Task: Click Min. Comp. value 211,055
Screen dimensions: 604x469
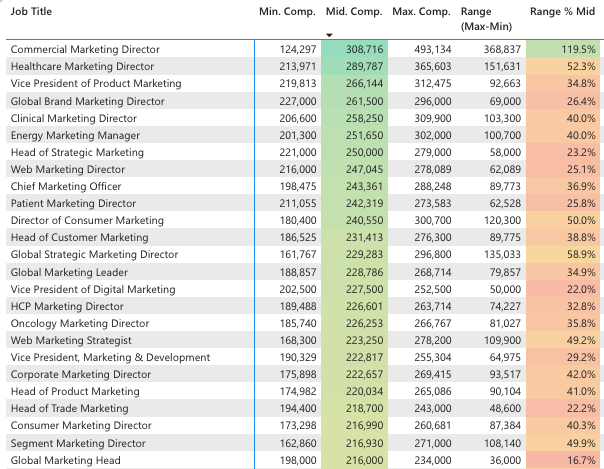Action: click(x=298, y=203)
